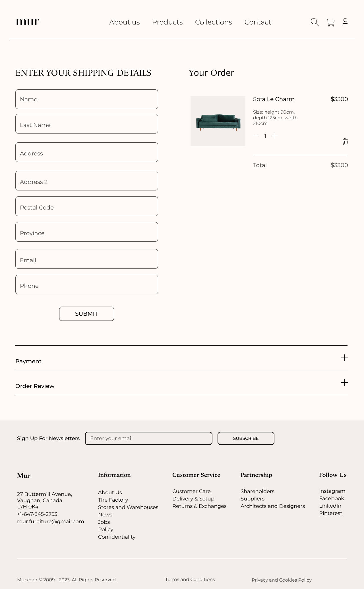Select the sofa product thumbnail

218,121
